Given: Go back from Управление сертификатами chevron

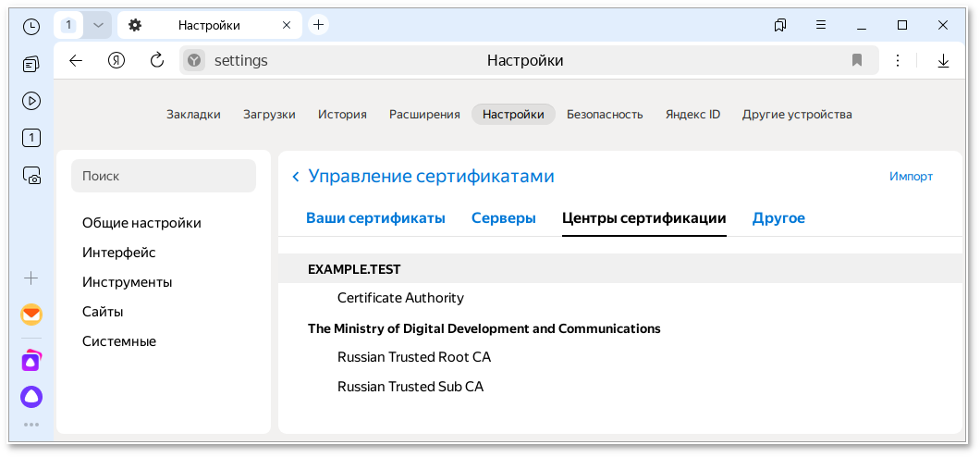Looking at the screenshot, I should tap(296, 177).
